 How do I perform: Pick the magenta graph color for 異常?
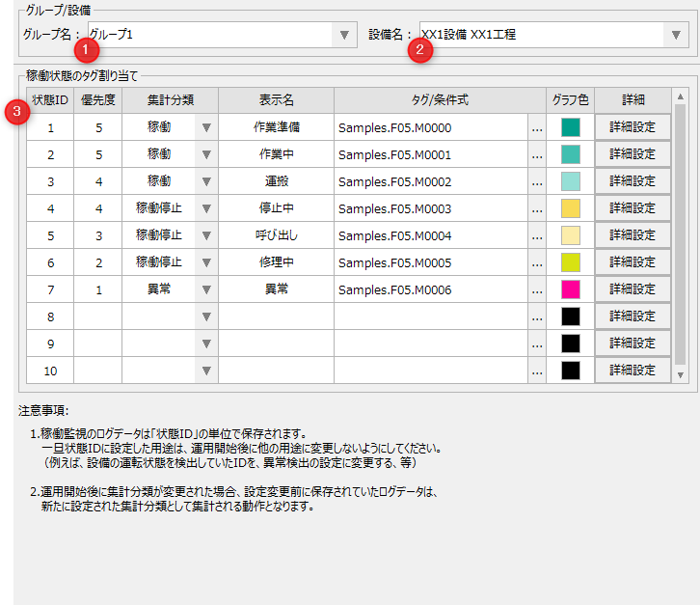(570, 289)
